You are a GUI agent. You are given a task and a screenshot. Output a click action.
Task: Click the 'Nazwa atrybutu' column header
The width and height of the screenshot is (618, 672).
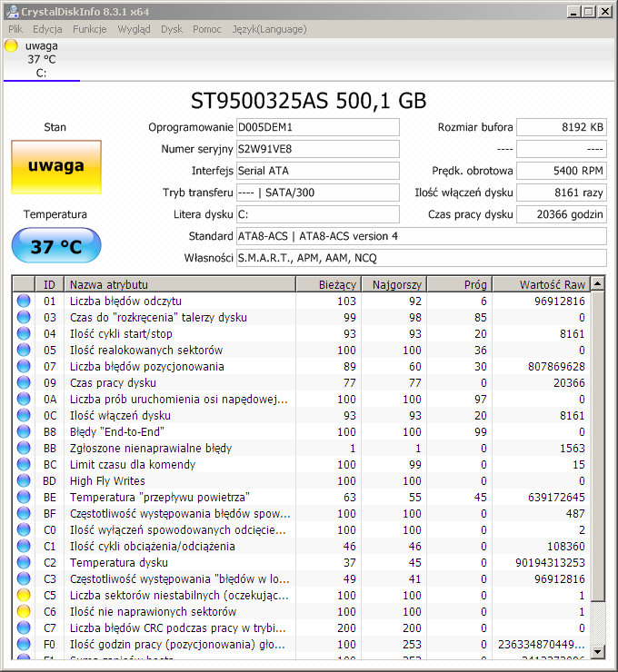pyautogui.click(x=180, y=284)
